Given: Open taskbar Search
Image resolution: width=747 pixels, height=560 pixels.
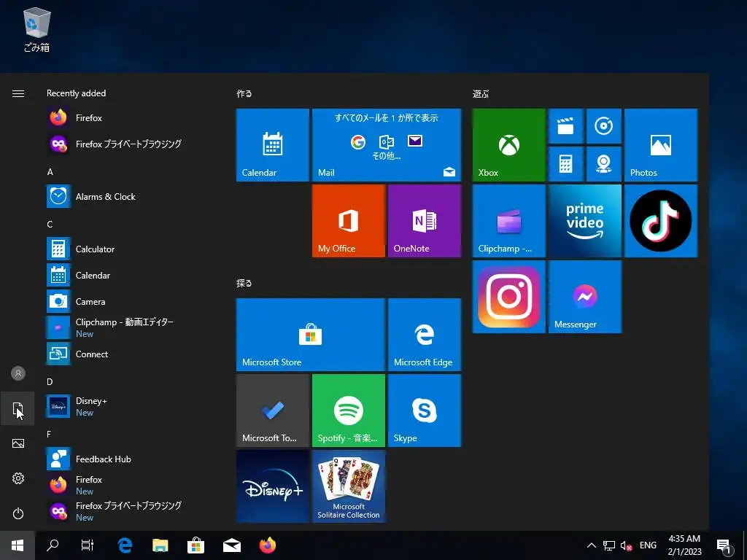Looking at the screenshot, I should (x=53, y=545).
